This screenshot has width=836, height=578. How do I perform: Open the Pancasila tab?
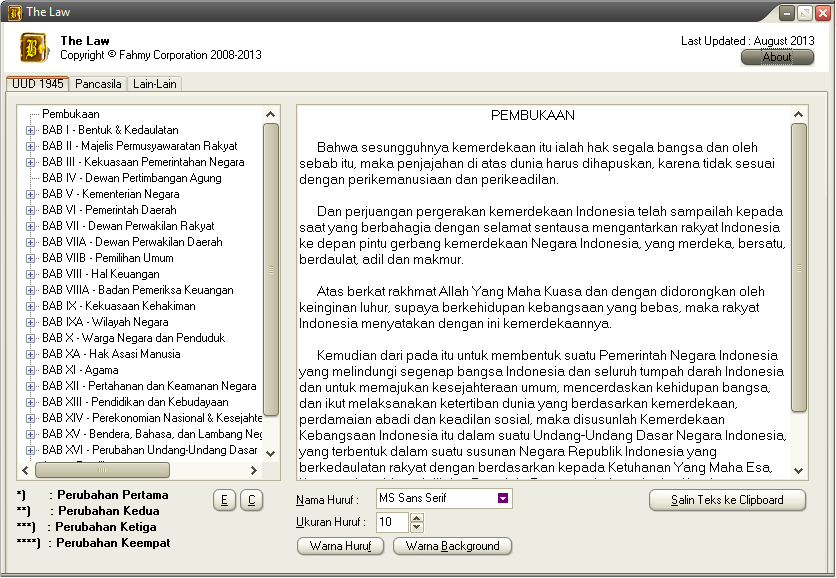click(98, 84)
